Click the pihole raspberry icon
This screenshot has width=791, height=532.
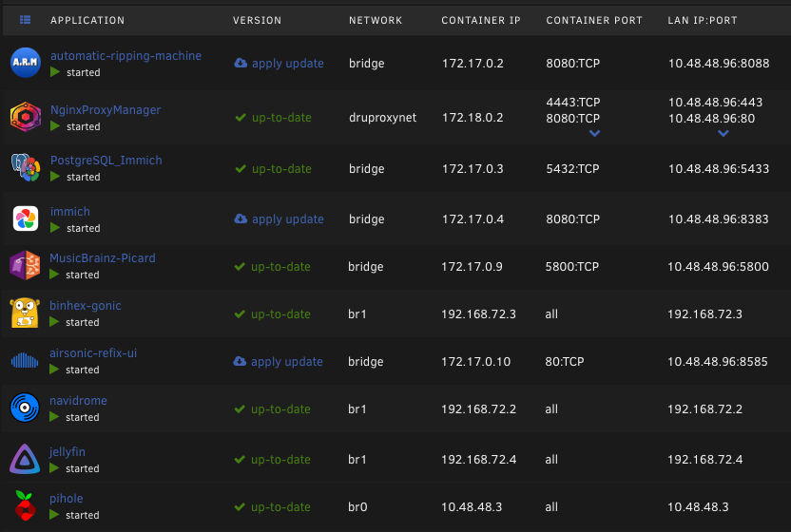25,505
